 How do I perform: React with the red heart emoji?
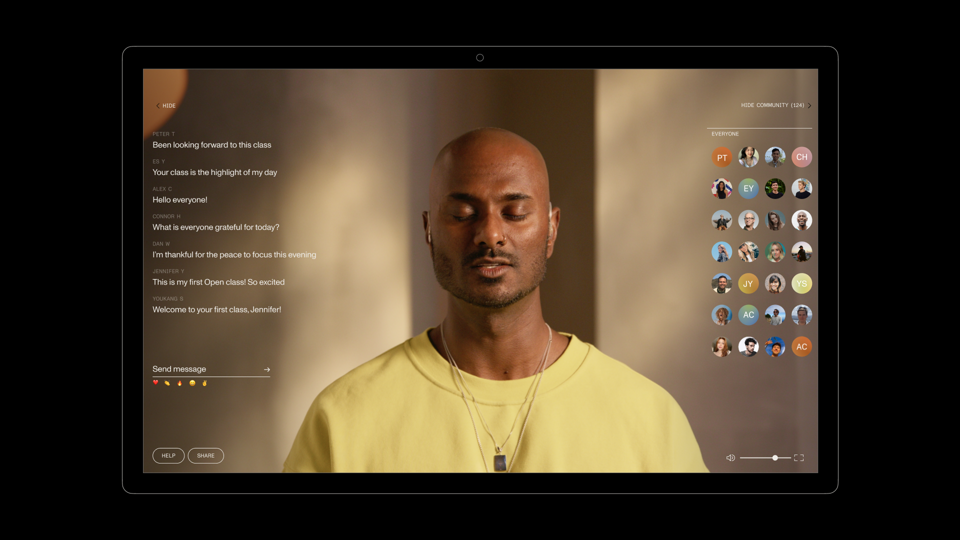156,383
